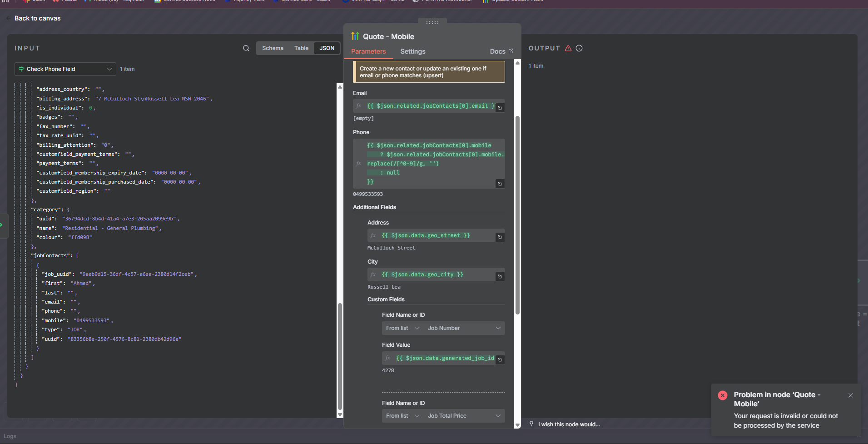Click the info icon beside the OUTPUT heading
Viewport: 868px width, 444px height.
579,48
